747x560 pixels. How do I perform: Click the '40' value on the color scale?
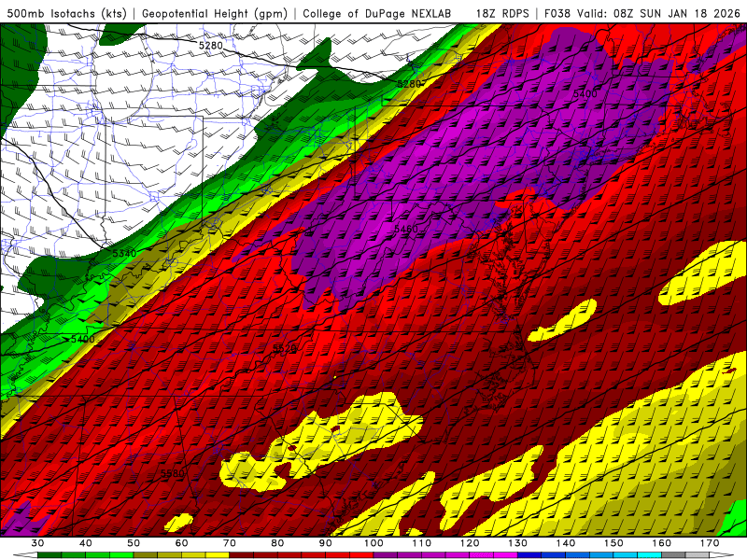pos(86,543)
